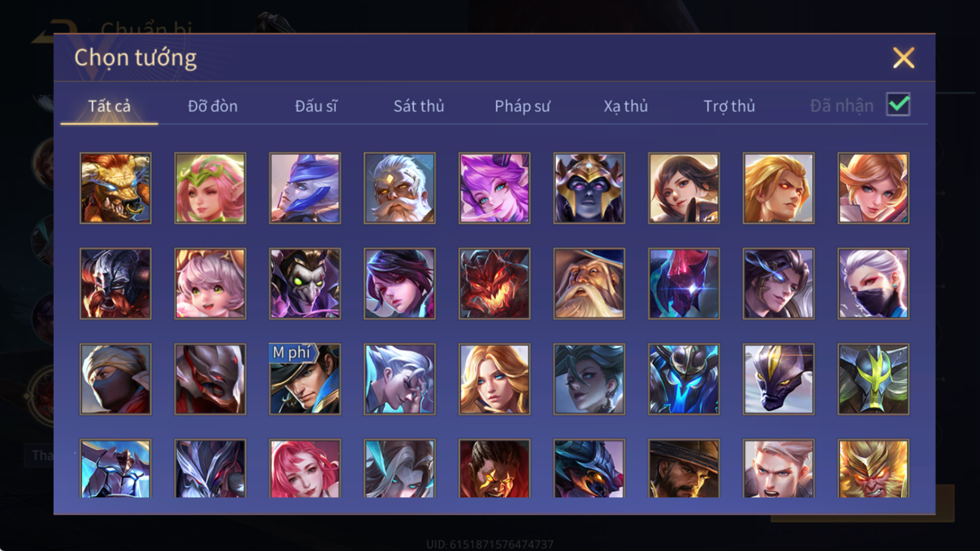Select the masked silver-haired woman hero

tap(873, 283)
